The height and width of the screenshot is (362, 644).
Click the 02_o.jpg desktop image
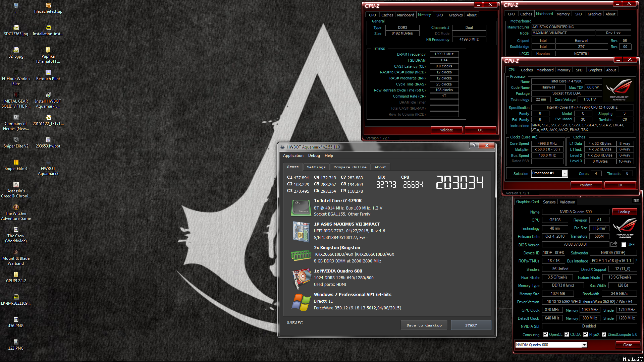[16, 53]
